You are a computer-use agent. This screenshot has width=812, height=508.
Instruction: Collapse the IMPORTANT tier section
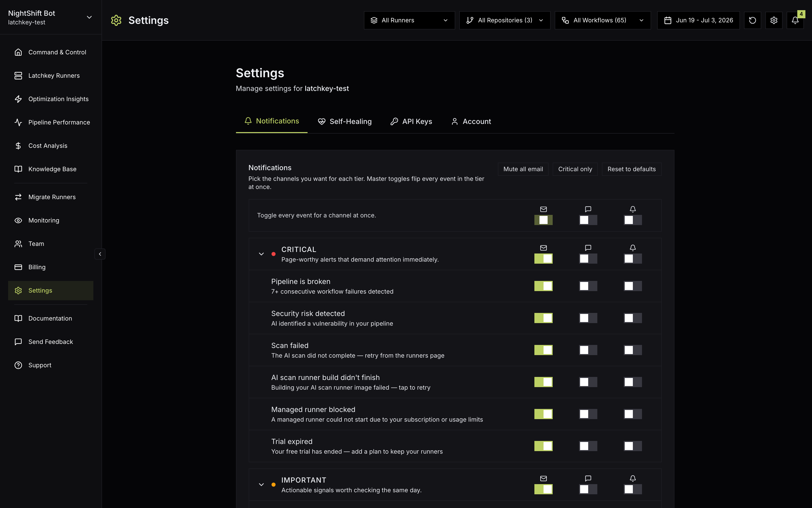(261, 484)
